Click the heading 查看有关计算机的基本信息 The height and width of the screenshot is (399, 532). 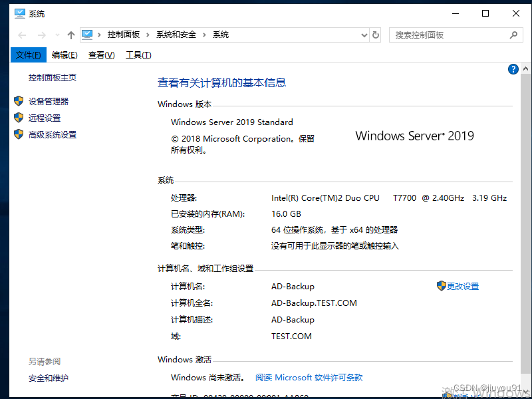pyautogui.click(x=222, y=82)
